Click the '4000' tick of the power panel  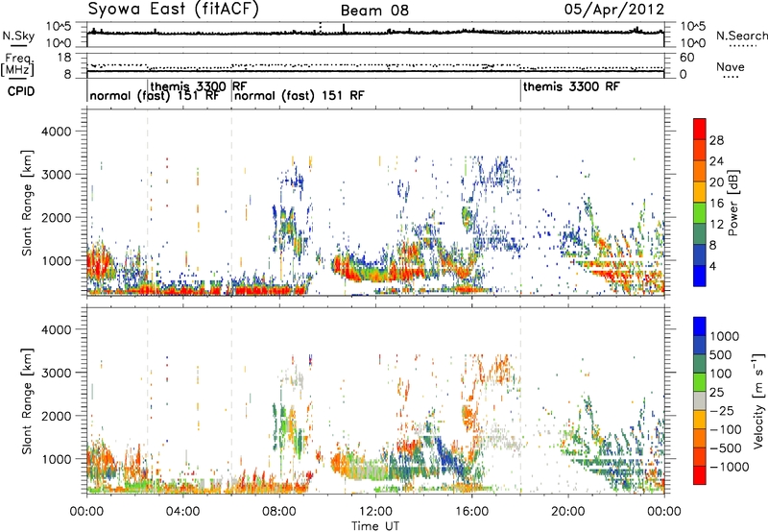56,132
